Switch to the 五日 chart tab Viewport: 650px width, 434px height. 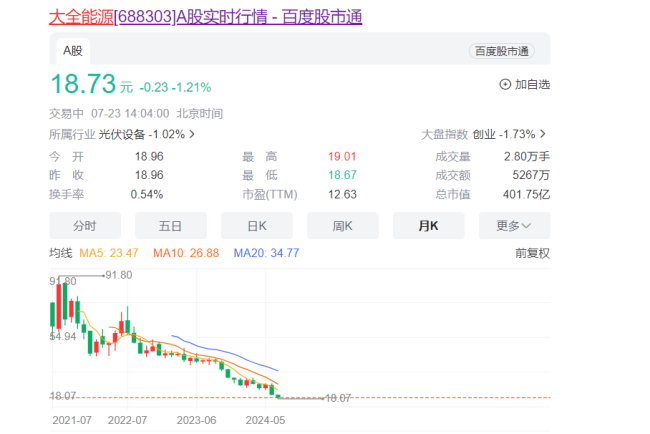(x=171, y=225)
